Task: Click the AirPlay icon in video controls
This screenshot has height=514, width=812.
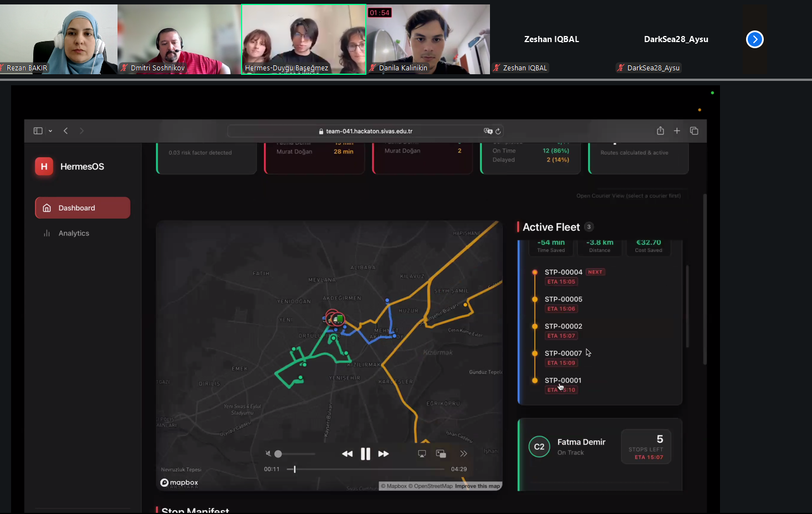Action: [x=422, y=454]
